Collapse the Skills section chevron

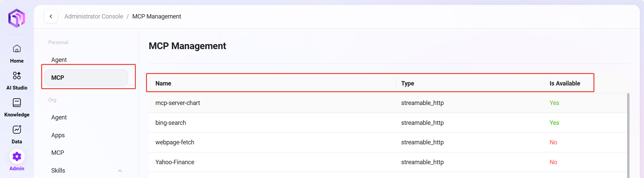(120, 171)
